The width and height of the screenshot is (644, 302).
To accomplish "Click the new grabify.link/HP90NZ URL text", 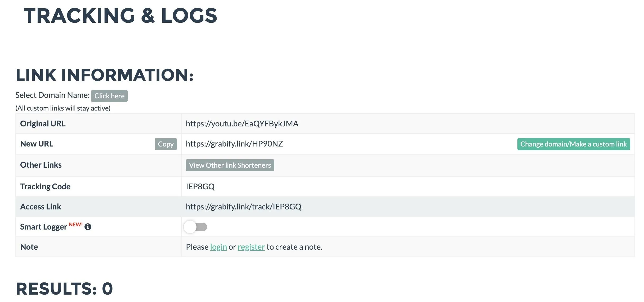I will [234, 144].
